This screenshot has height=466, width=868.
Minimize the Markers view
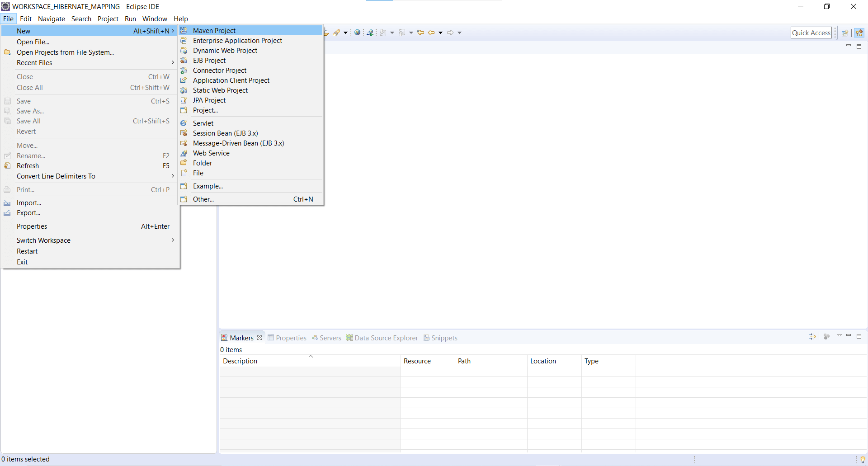849,336
